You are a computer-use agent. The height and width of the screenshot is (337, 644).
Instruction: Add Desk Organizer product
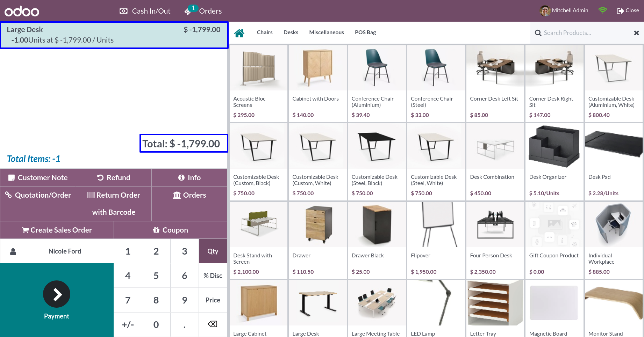tap(554, 162)
